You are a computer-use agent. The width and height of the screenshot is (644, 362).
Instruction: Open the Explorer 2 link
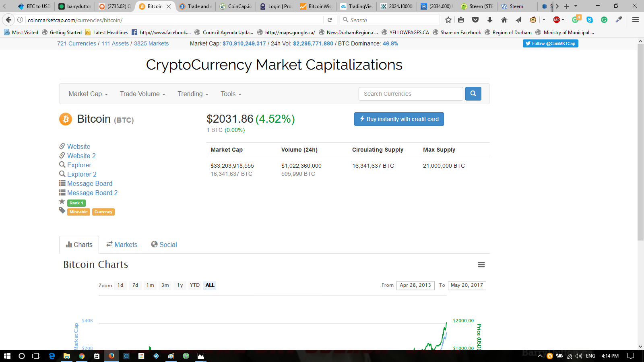(82, 174)
